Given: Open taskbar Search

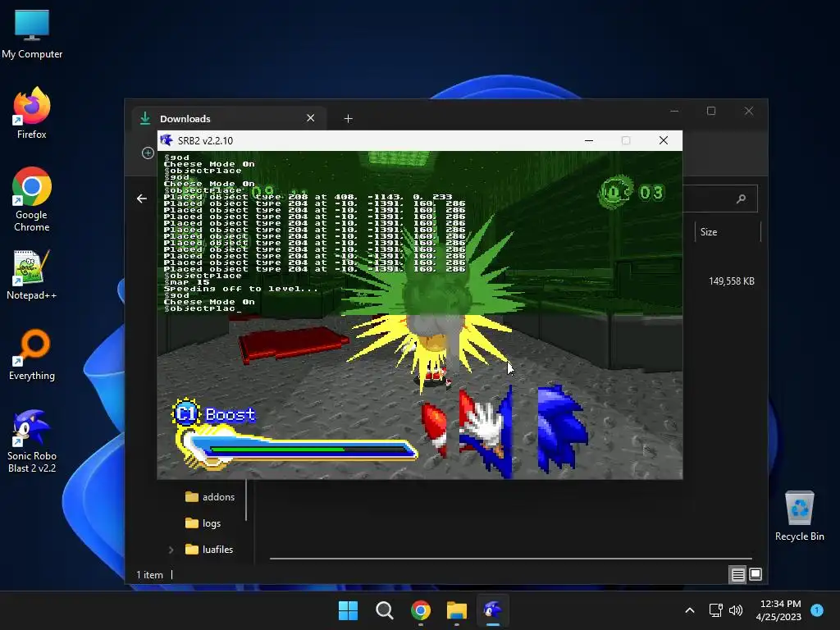Looking at the screenshot, I should [x=384, y=610].
